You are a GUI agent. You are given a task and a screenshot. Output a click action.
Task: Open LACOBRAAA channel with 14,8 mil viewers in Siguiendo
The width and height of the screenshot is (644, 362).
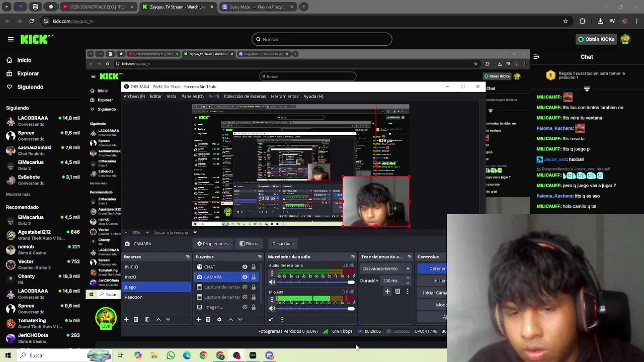pos(43,121)
